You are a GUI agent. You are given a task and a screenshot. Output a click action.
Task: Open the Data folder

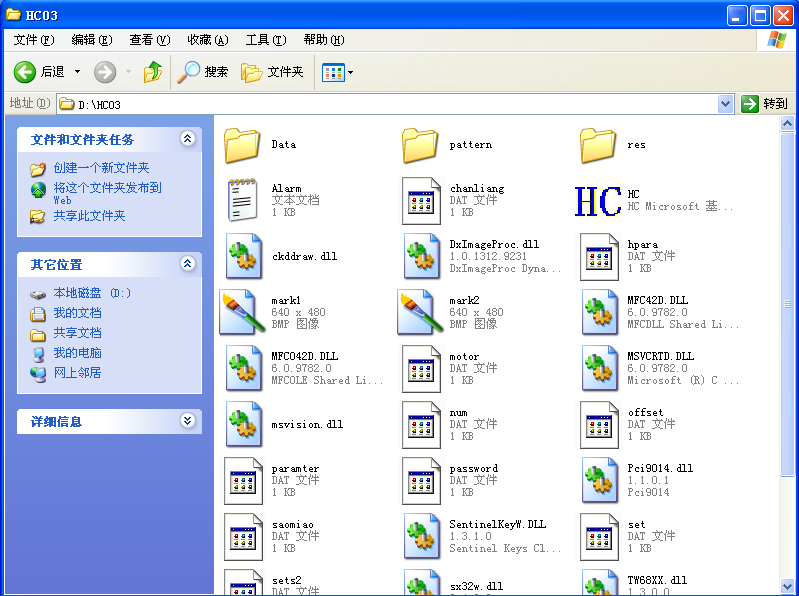pyautogui.click(x=243, y=145)
